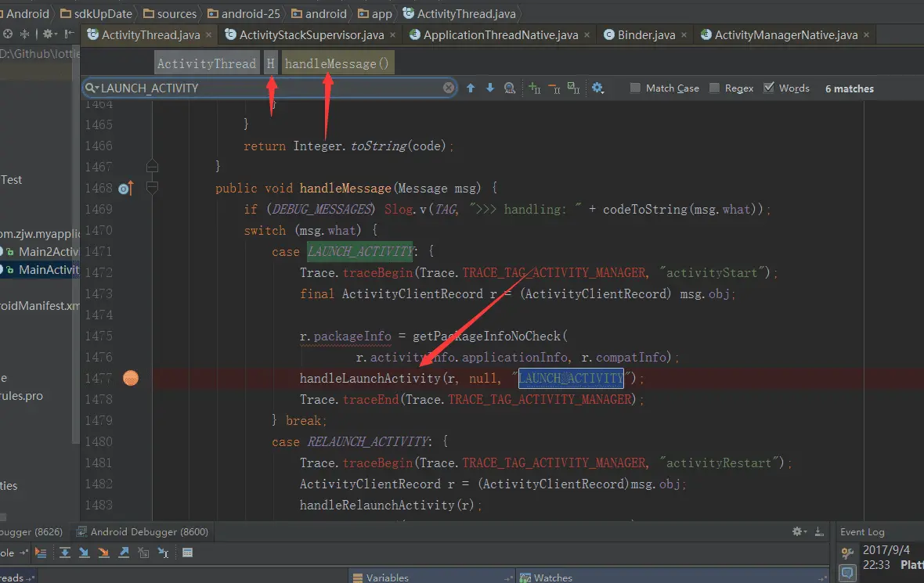This screenshot has width=924, height=583.
Task: Open find bar settings gear
Action: coord(597,88)
